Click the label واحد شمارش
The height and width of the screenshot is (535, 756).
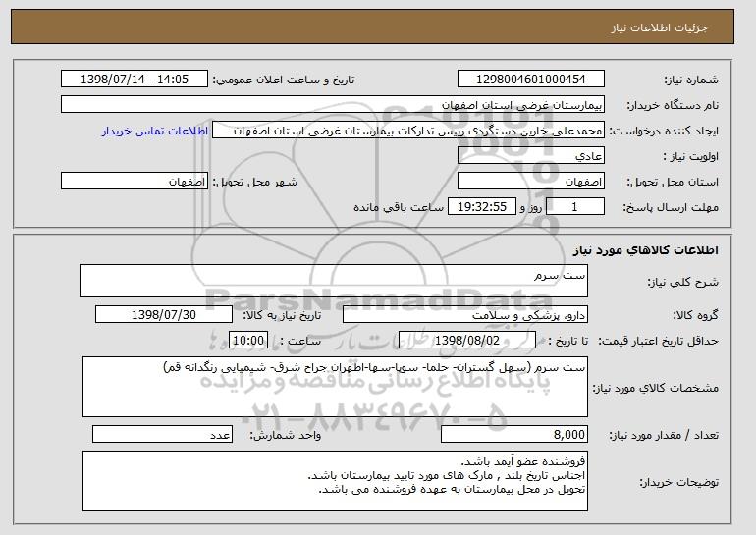tap(285, 436)
